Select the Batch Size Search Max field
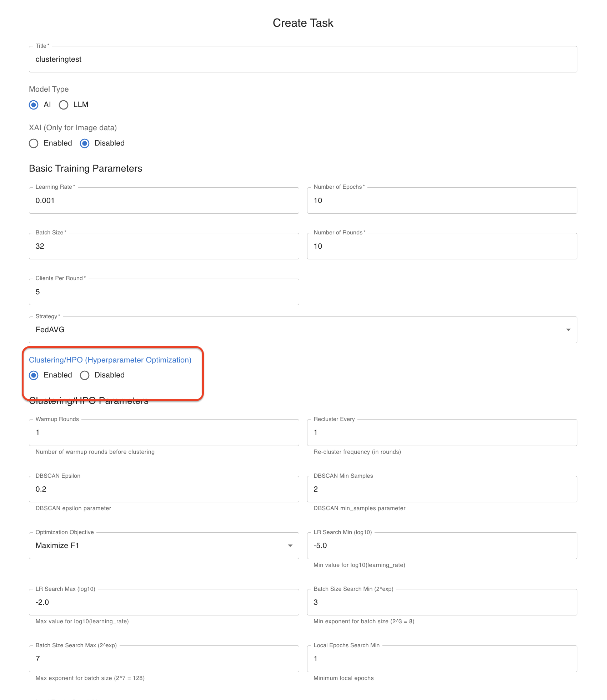 click(164, 659)
